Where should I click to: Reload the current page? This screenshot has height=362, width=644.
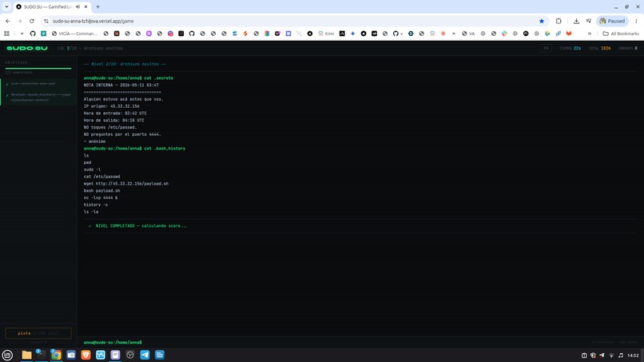coord(32,21)
